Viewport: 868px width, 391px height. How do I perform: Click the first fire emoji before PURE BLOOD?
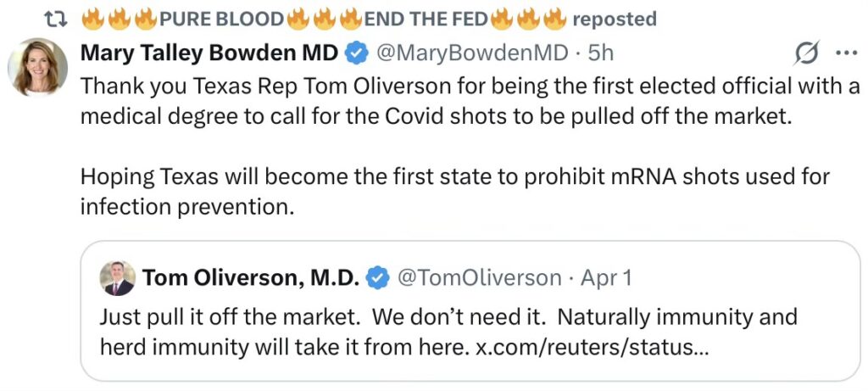tap(92, 18)
